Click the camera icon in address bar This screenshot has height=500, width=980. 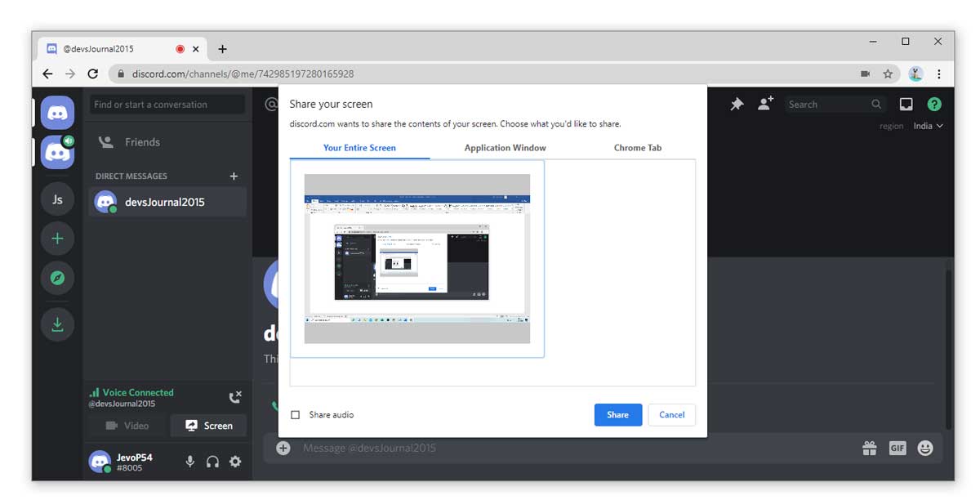pyautogui.click(x=866, y=74)
